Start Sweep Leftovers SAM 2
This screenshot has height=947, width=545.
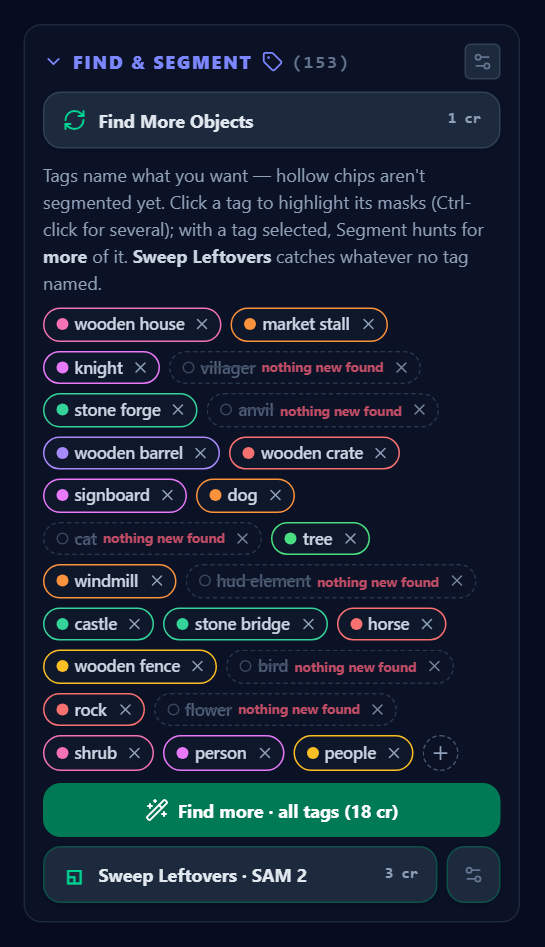point(240,875)
